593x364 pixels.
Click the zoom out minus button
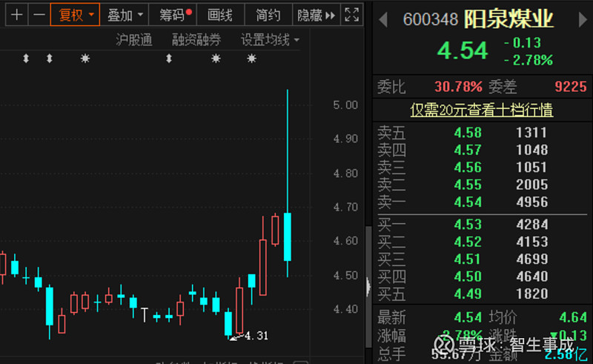point(39,15)
